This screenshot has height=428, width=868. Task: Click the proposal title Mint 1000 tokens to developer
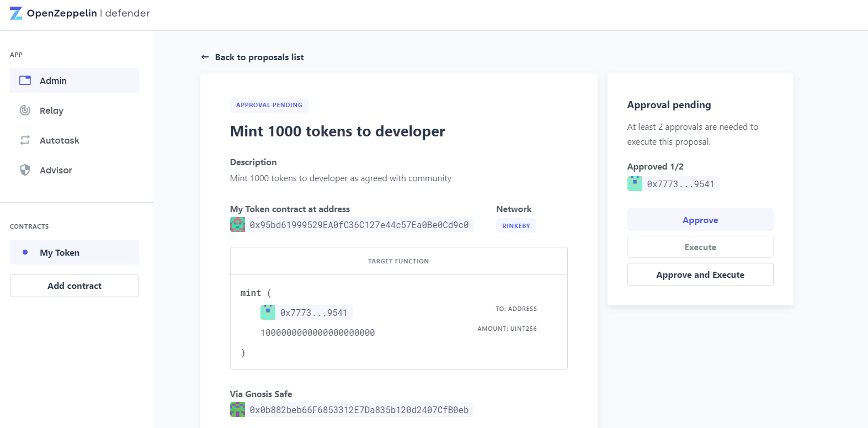point(338,131)
